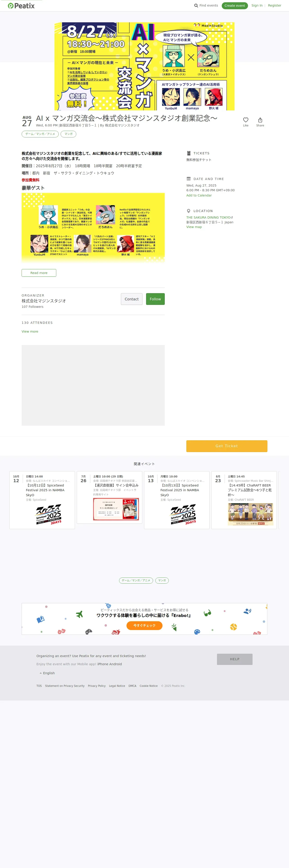The width and height of the screenshot is (289, 868).
Task: Click the 無料参加チケット text
Action: pos(199,160)
